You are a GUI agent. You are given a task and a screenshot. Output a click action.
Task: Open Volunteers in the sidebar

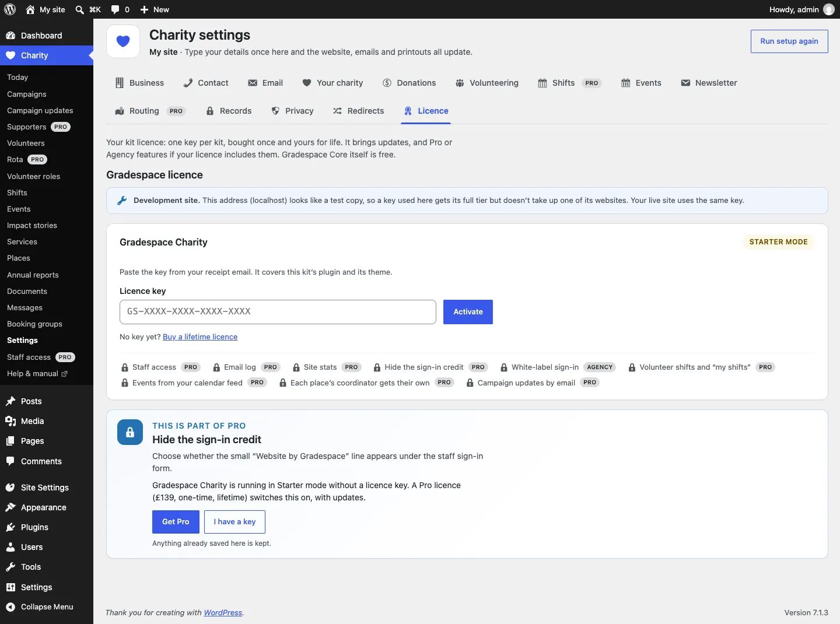coord(26,143)
